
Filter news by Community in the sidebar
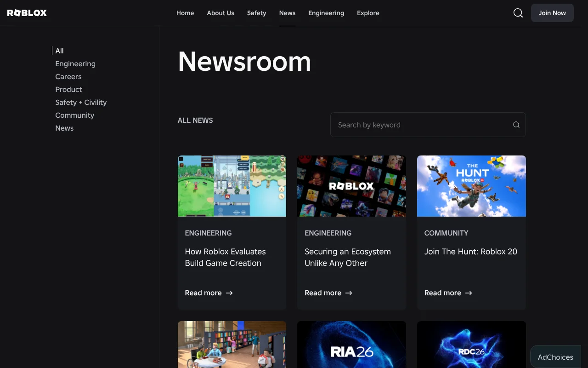pyautogui.click(x=74, y=115)
